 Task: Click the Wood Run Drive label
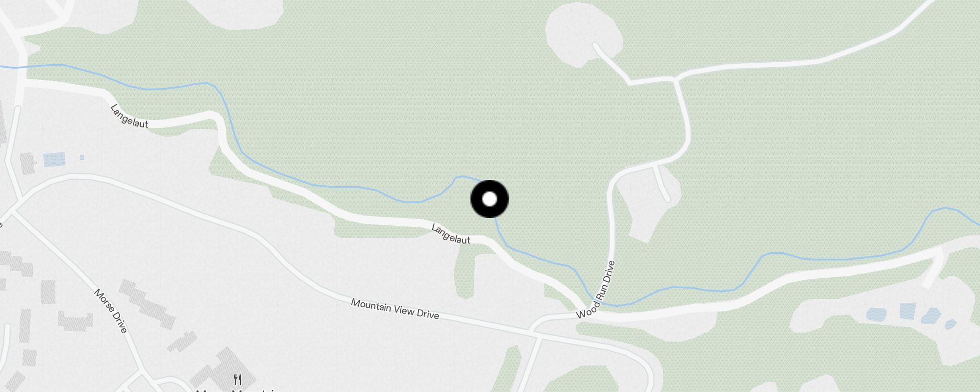[x=595, y=290]
